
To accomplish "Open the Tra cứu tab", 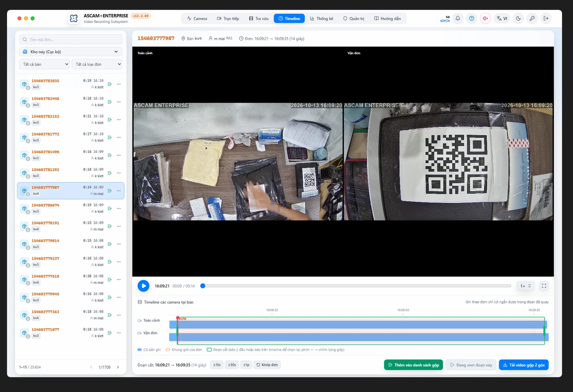I will [x=259, y=19].
